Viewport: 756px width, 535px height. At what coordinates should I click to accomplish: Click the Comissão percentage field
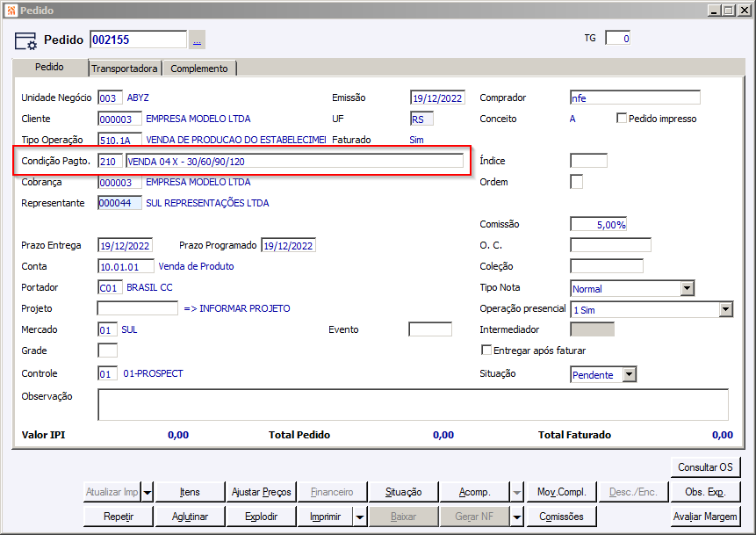598,224
